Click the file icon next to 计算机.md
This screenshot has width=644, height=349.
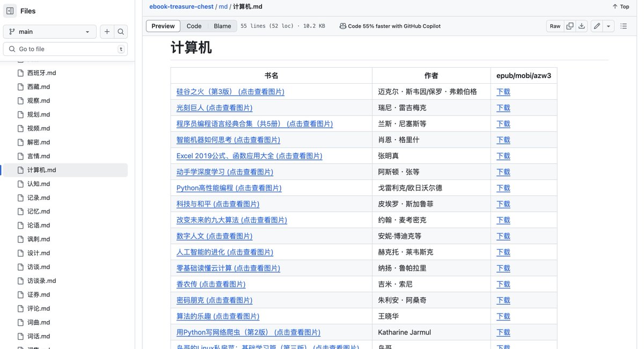20,169
